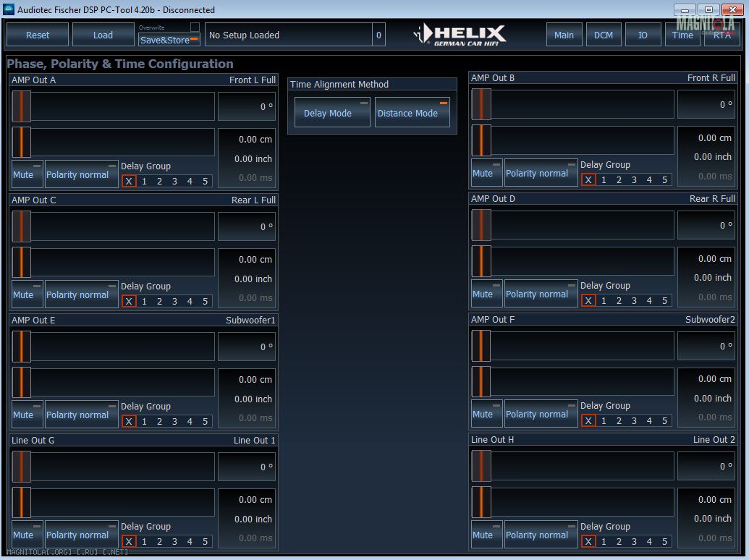
Task: Click the No Setup Loaded field
Action: (289, 35)
